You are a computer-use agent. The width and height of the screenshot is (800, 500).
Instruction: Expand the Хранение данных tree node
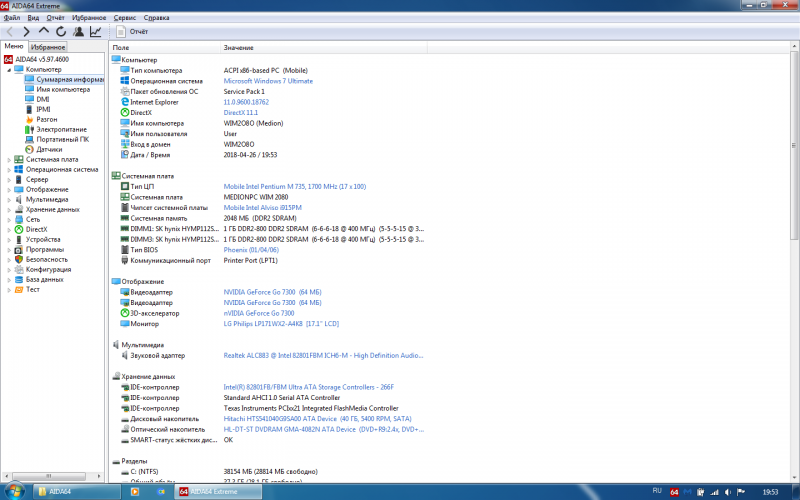pyautogui.click(x=9, y=209)
